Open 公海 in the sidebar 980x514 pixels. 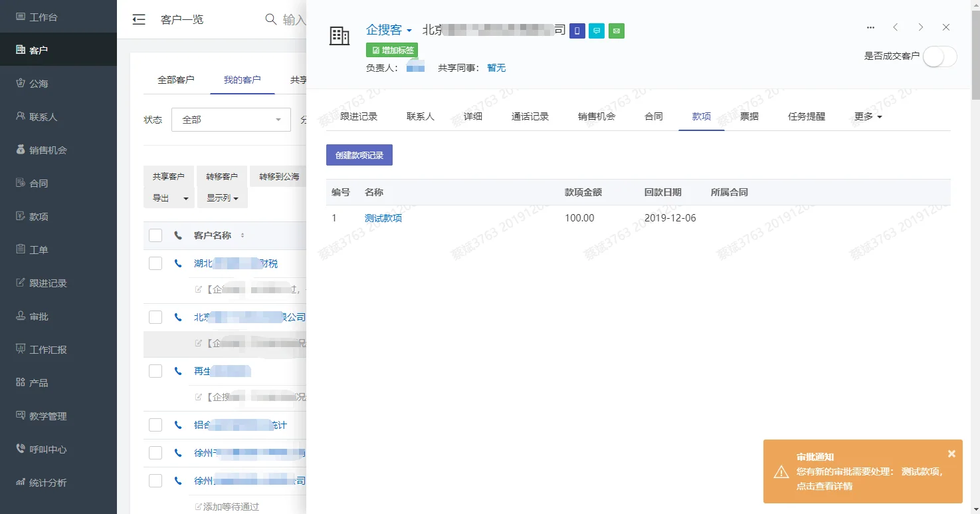point(58,83)
